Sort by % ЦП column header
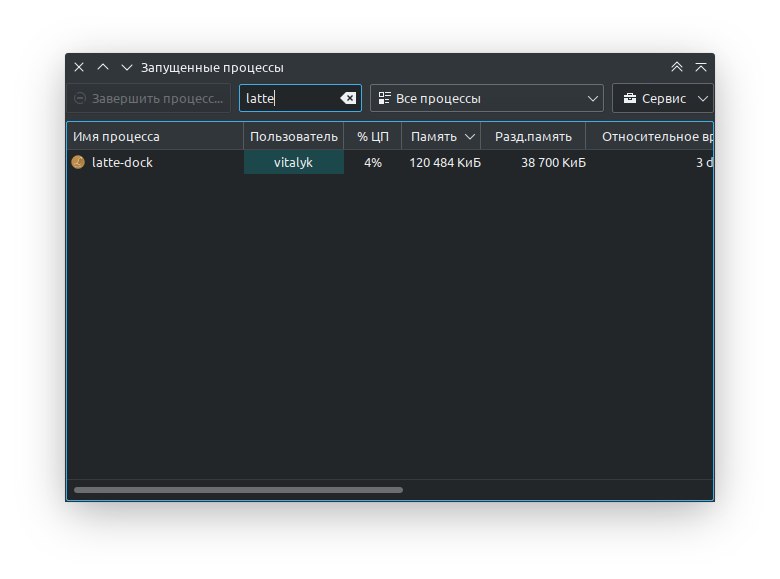780x579 pixels. tap(373, 136)
